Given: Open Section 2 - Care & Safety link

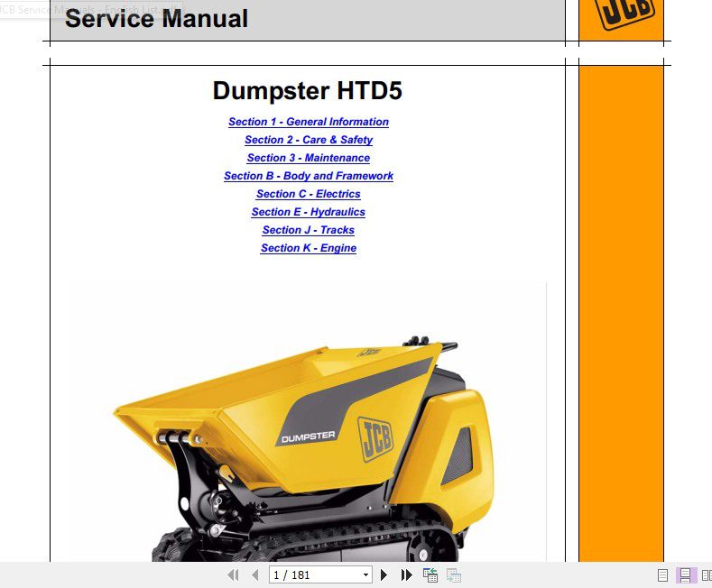Looking at the screenshot, I should point(309,140).
